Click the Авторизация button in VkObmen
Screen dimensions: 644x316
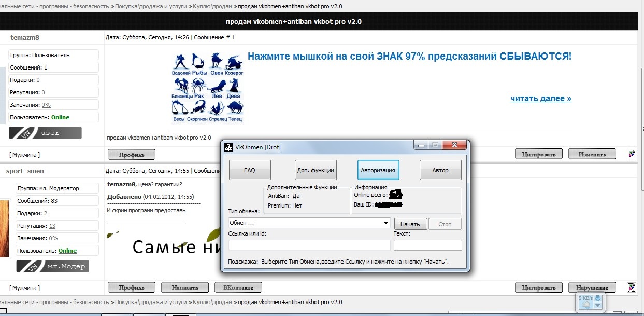click(x=378, y=170)
